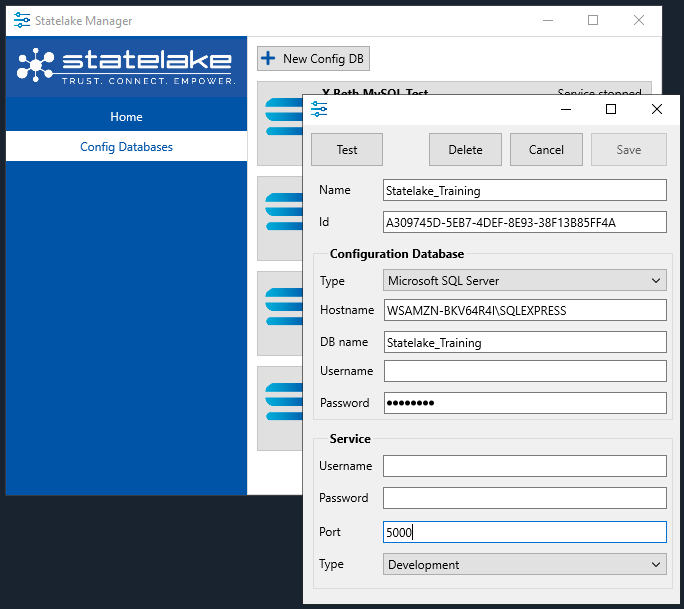684x609 pixels.
Task: Click the New Config DB button
Action: (x=313, y=58)
